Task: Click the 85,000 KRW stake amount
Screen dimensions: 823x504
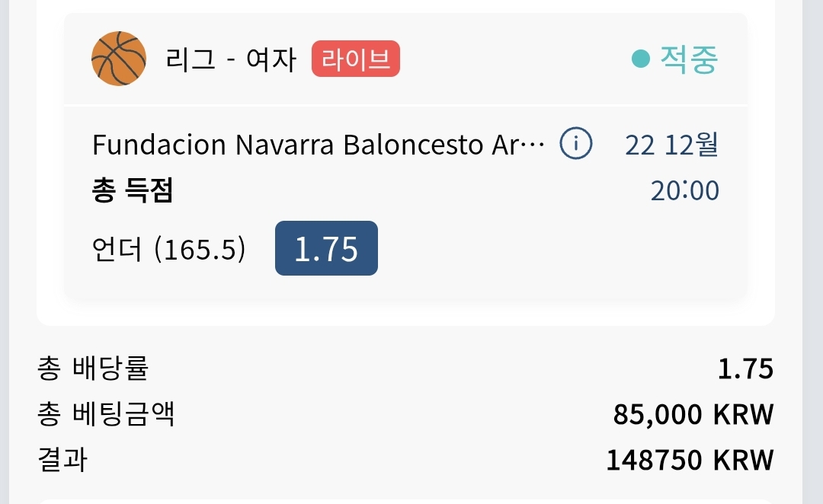Action: pyautogui.click(x=693, y=414)
